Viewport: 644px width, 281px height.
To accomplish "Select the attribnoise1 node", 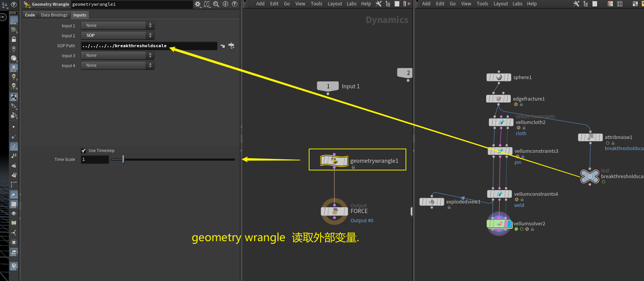I will click(x=590, y=137).
